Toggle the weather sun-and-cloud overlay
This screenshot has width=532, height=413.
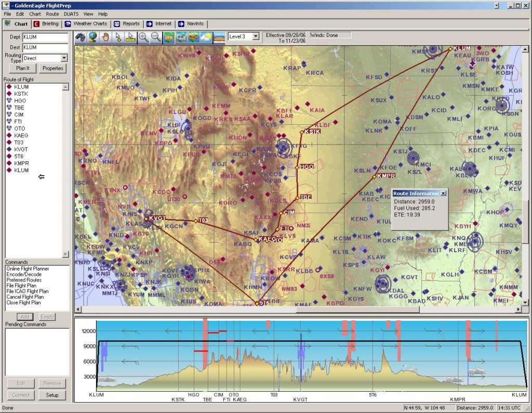click(x=206, y=37)
